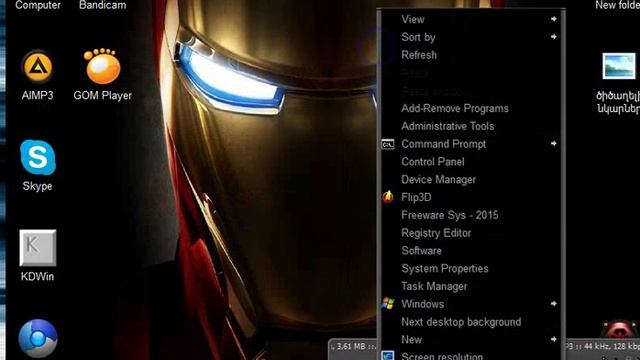The height and width of the screenshot is (360, 640).
Task: Expand the New submenu arrow
Action: [553, 339]
